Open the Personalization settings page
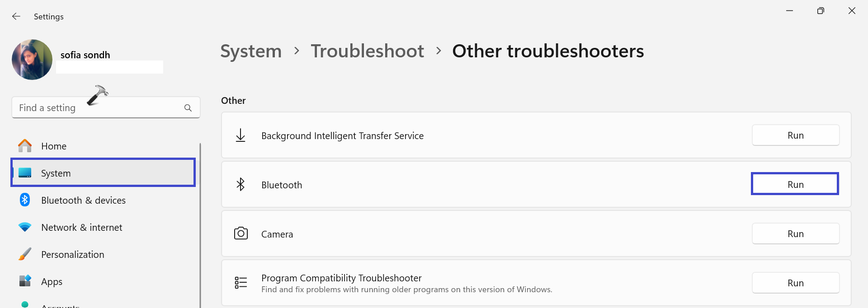Image resolution: width=868 pixels, height=308 pixels. [x=72, y=255]
